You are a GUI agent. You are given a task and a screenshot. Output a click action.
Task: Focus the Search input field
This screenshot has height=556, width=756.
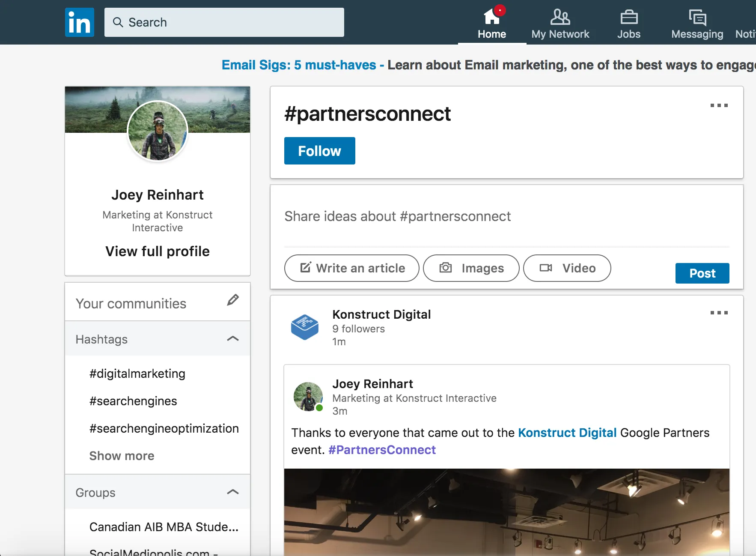(224, 22)
